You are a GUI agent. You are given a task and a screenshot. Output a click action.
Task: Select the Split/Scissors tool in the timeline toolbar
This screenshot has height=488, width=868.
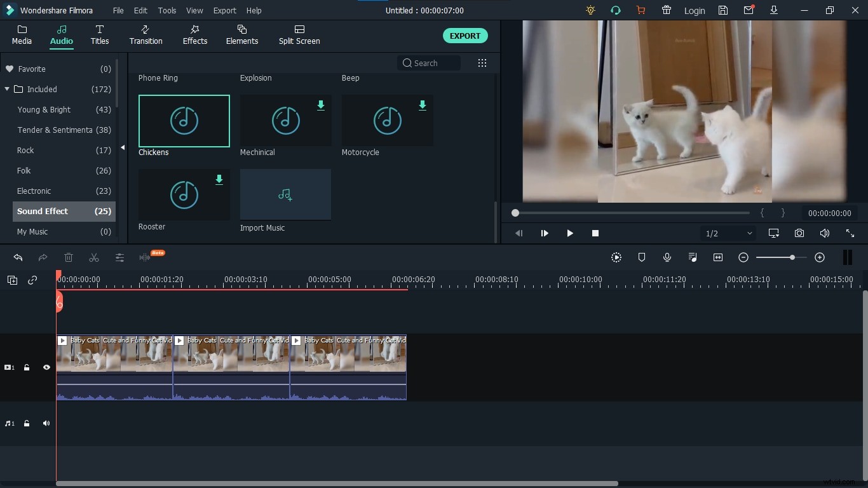(93, 257)
